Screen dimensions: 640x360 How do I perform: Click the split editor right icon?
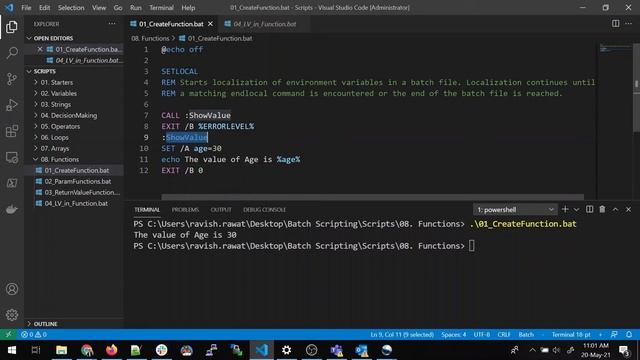[x=616, y=24]
